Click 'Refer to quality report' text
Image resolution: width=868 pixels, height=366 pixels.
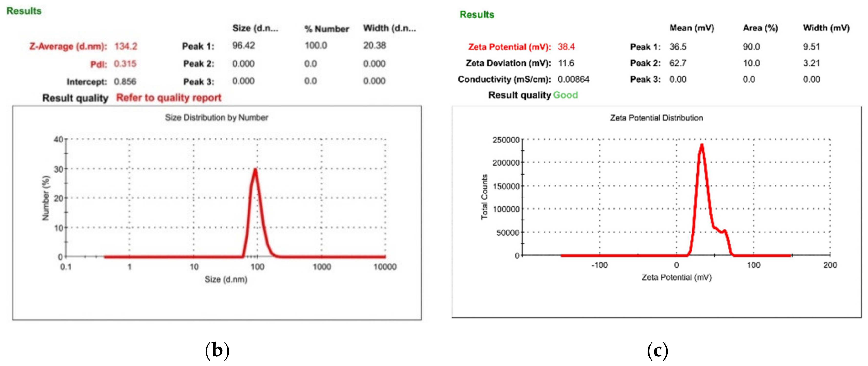pyautogui.click(x=168, y=98)
